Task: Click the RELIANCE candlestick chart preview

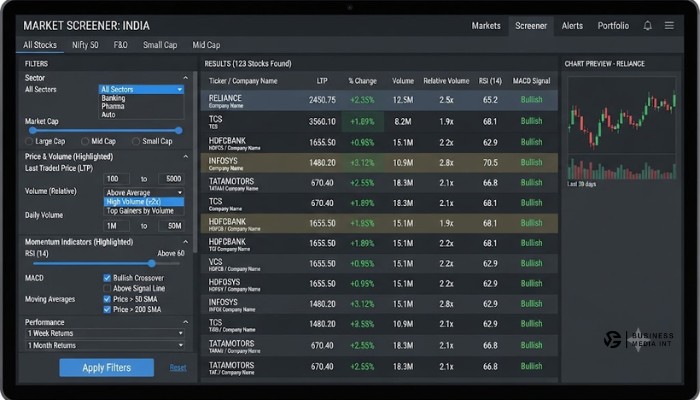Action: tap(621, 115)
